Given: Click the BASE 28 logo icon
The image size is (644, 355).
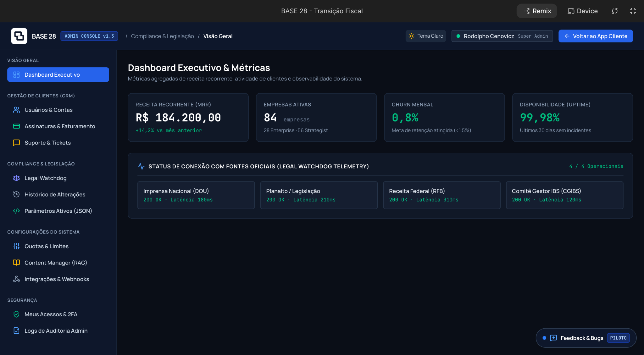Looking at the screenshot, I should 19,36.
